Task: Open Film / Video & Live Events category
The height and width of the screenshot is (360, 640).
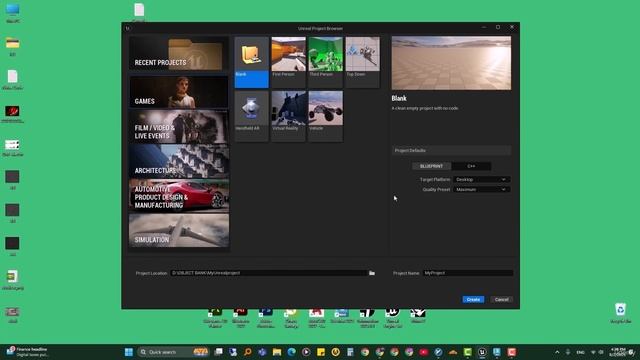Action: click(x=179, y=127)
